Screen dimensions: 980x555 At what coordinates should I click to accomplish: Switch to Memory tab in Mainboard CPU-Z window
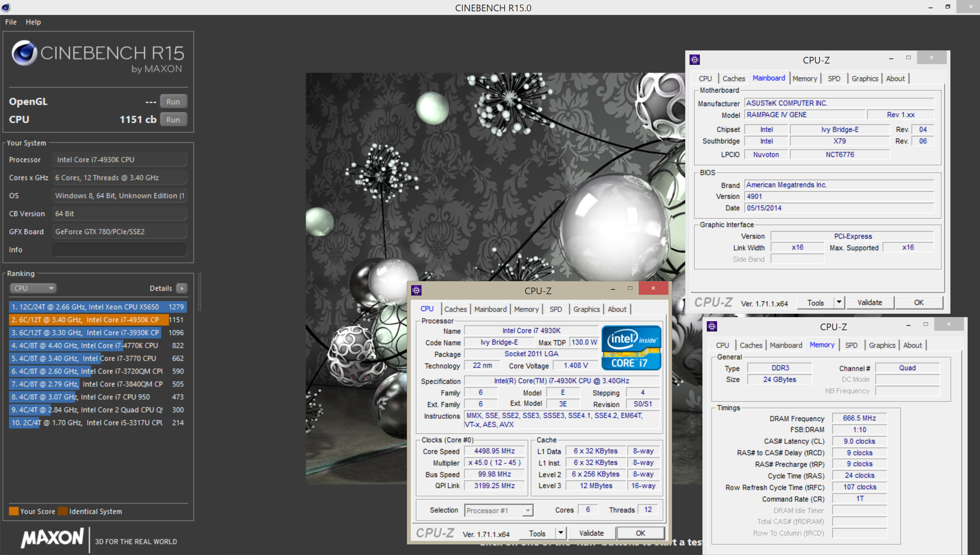point(804,78)
